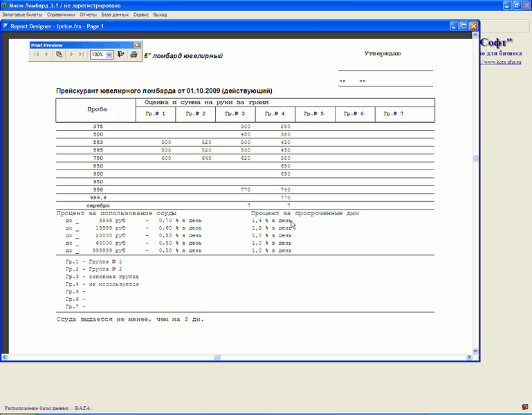This screenshot has width=532, height=415.
Task: Click the Утверждаю text
Action: click(383, 53)
